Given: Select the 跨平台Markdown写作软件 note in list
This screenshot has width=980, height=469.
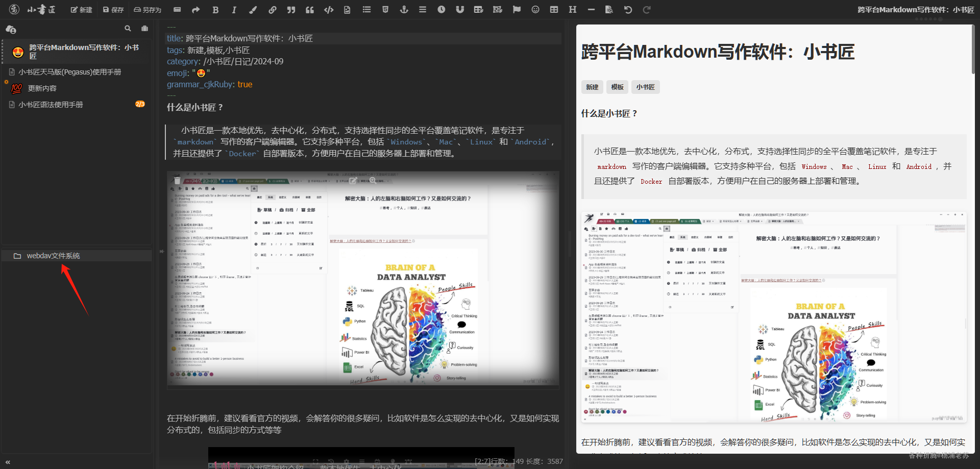Looking at the screenshot, I should pyautogui.click(x=77, y=52).
